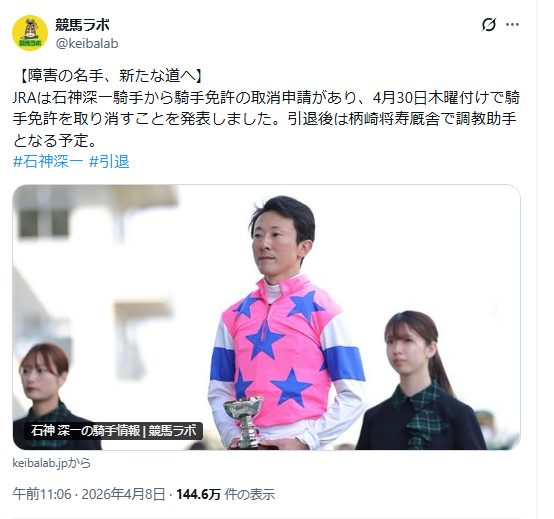The height and width of the screenshot is (519, 554).
Task: Click the 午前11:06 post timestamp
Action: [x=42, y=494]
